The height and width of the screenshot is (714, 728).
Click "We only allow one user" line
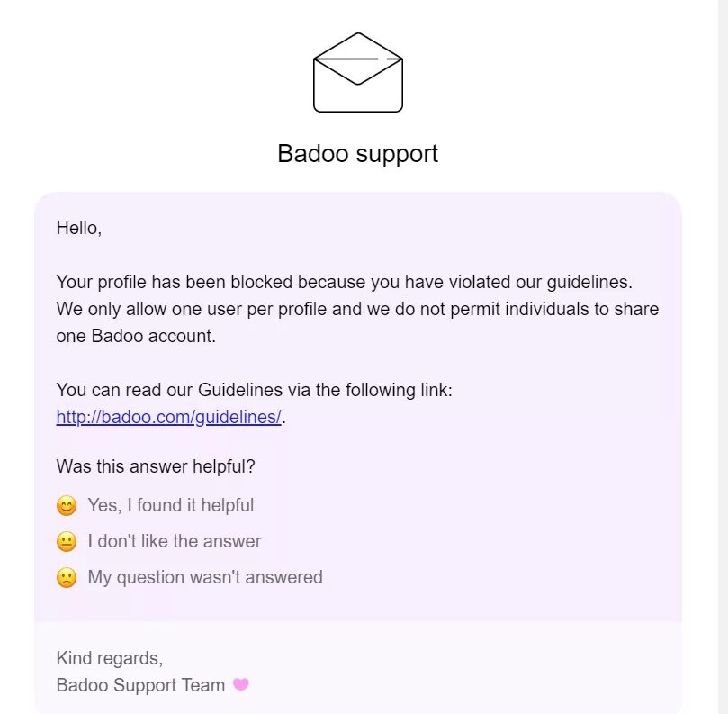(x=357, y=309)
